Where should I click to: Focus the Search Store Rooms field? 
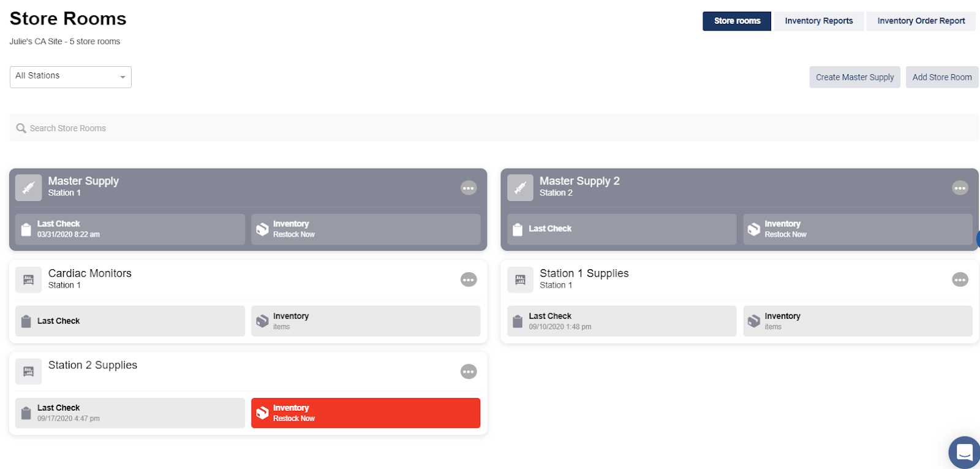click(490, 128)
